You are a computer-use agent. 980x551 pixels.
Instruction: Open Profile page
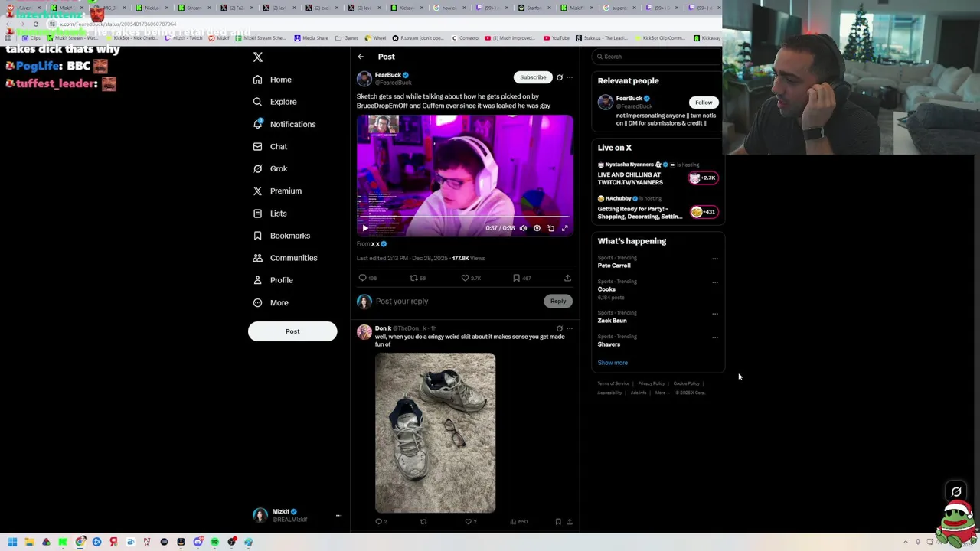coord(273,280)
